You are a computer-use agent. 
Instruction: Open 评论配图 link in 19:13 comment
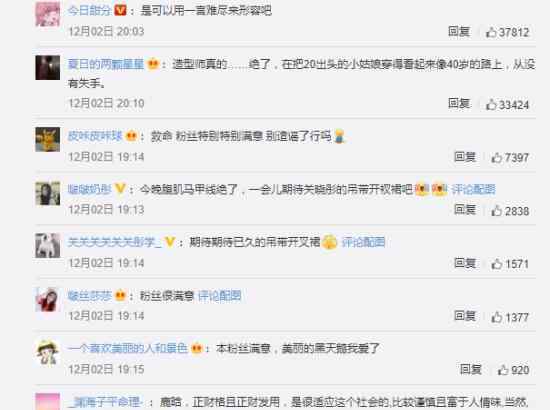coord(474,189)
